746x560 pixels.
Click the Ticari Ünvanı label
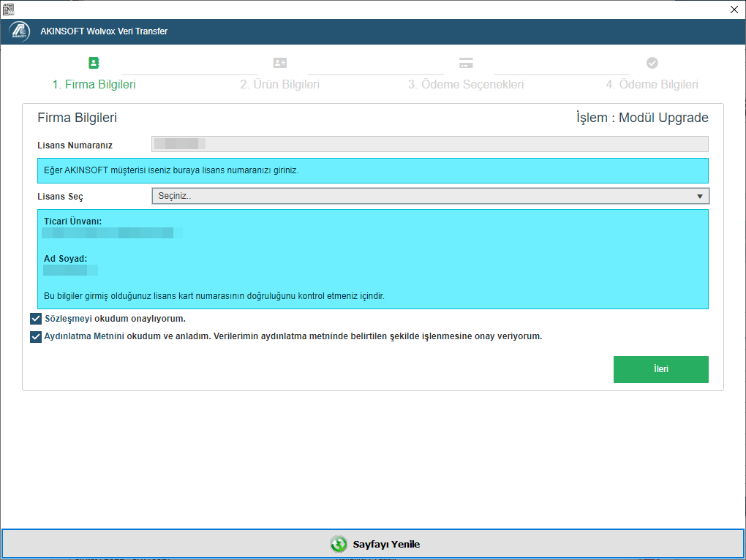click(73, 221)
